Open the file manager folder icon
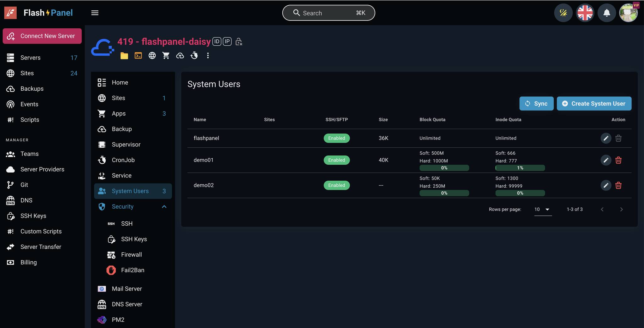This screenshot has height=328, width=644. (x=124, y=56)
